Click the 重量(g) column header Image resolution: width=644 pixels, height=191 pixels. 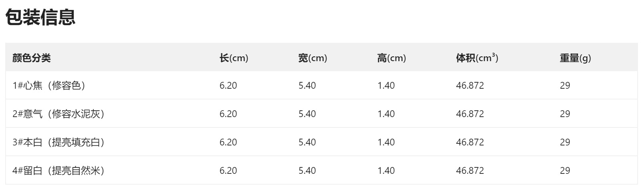pos(575,58)
